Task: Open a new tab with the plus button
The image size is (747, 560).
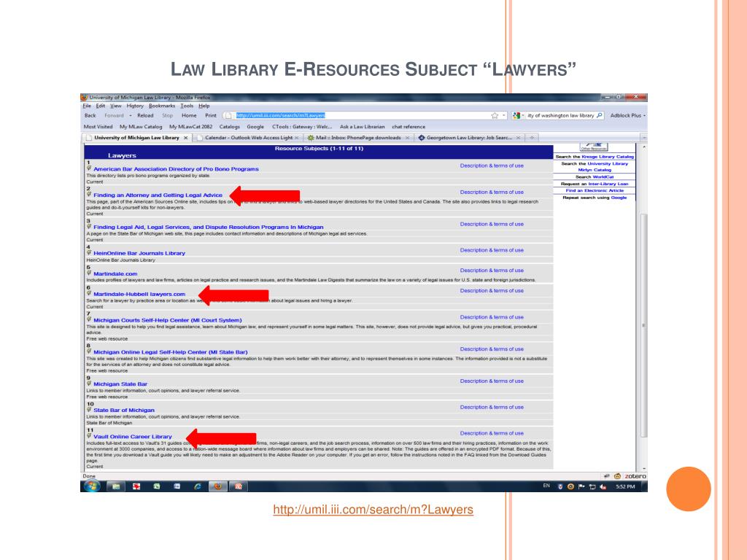Action: point(532,138)
